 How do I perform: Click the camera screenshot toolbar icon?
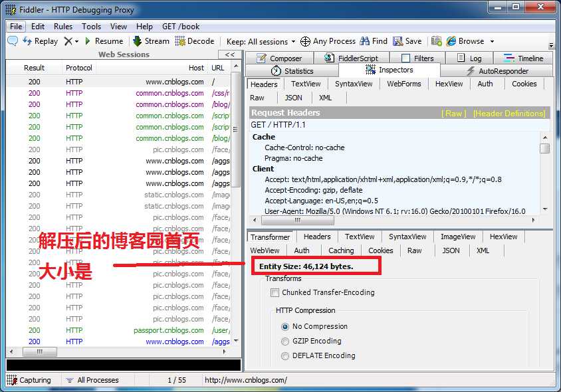pyautogui.click(x=437, y=41)
